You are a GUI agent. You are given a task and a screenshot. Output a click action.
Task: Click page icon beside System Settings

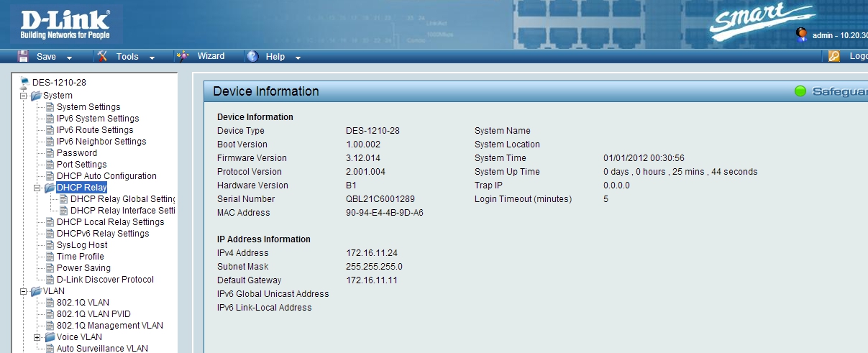(x=50, y=106)
